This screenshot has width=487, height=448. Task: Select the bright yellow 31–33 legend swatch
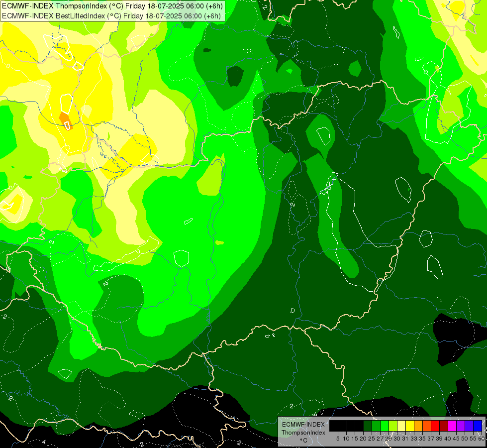[410, 426]
